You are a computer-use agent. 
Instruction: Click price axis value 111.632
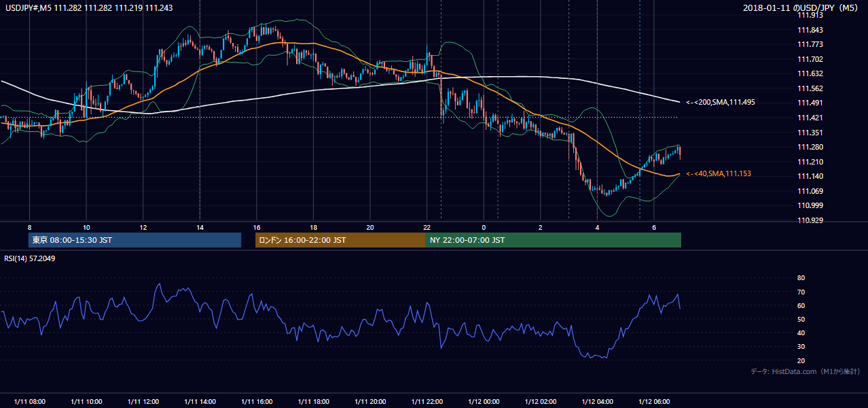tap(810, 74)
